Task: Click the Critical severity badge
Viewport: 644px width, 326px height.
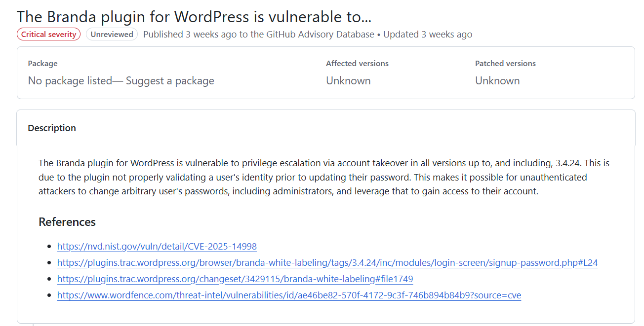Action: click(x=48, y=35)
